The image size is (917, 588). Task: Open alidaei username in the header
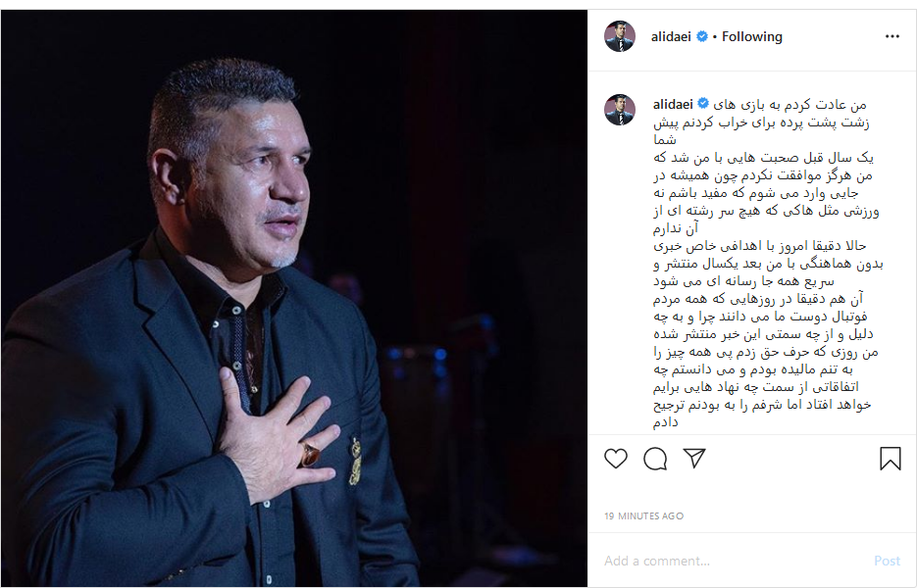point(671,37)
